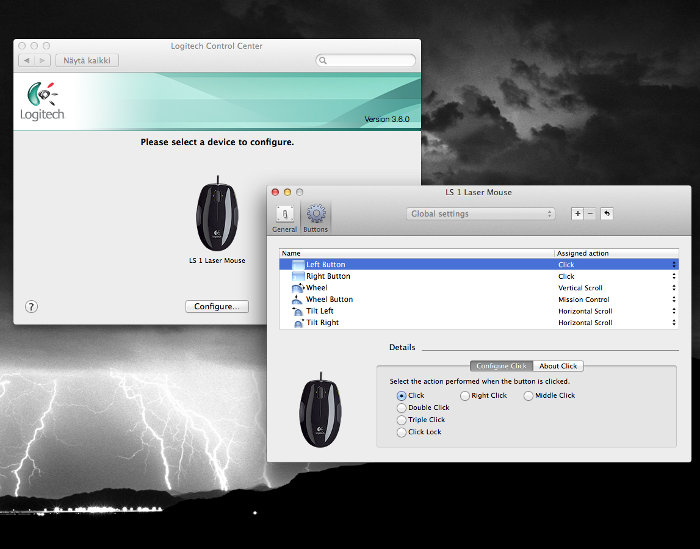Select the Wheel row name
This screenshot has width=700, height=549.
(x=317, y=288)
